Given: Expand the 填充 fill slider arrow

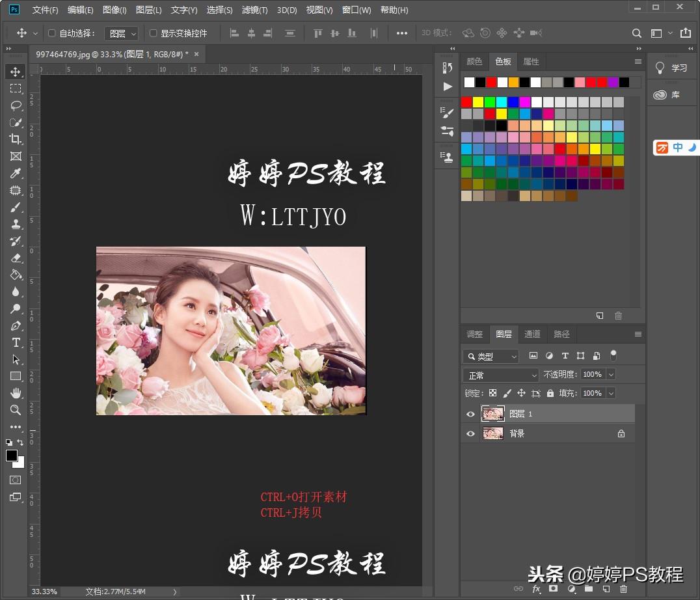Looking at the screenshot, I should pos(611,393).
